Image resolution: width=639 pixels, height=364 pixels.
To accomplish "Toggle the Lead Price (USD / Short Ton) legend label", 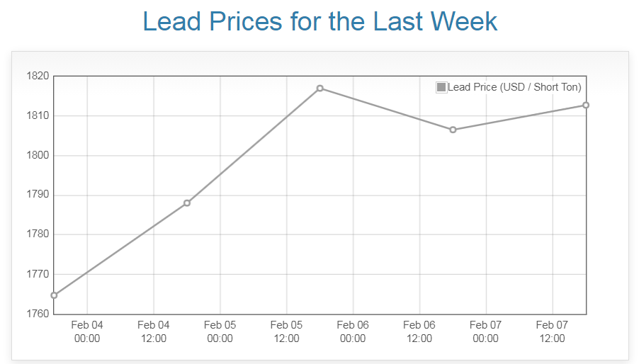I will click(514, 87).
